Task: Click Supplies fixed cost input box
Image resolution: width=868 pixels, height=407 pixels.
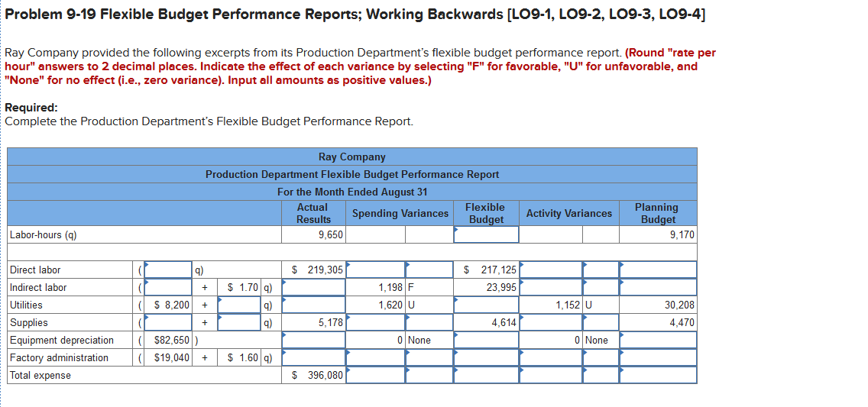Action: pyautogui.click(x=168, y=322)
